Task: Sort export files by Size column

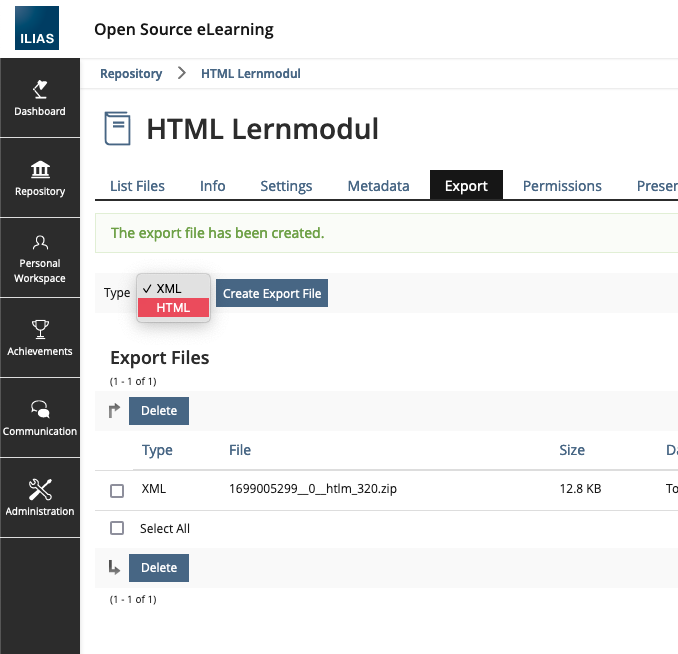Action: pyautogui.click(x=572, y=451)
